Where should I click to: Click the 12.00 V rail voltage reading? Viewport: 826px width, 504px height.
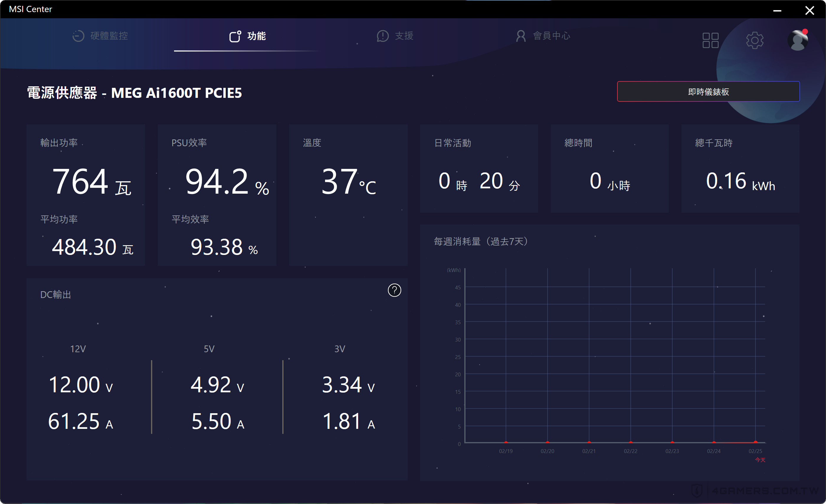coord(81,384)
